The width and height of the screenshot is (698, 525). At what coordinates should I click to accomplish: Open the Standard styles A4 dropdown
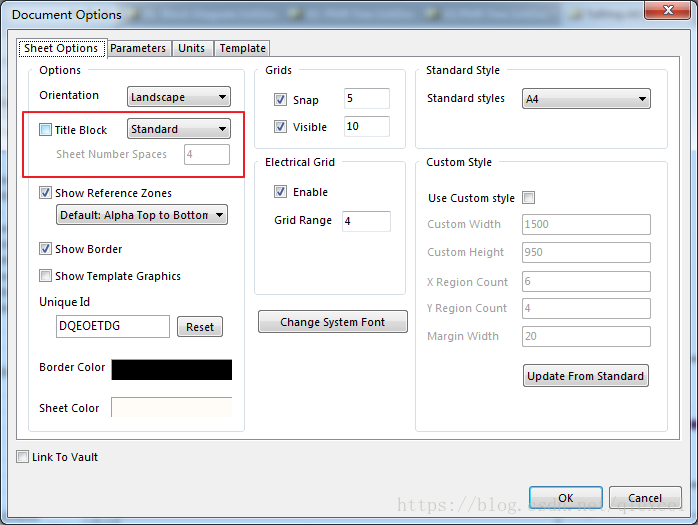point(586,99)
